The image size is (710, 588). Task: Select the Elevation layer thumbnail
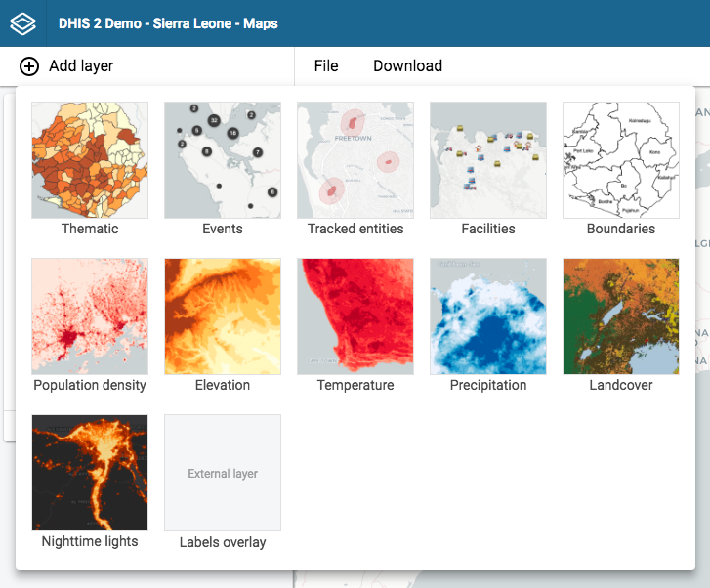point(223,316)
